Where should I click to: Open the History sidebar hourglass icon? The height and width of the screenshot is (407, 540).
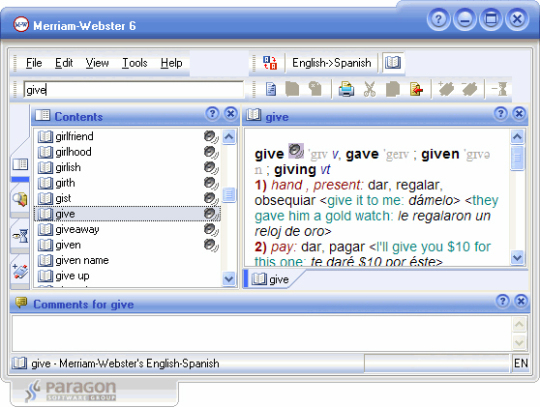point(21,236)
